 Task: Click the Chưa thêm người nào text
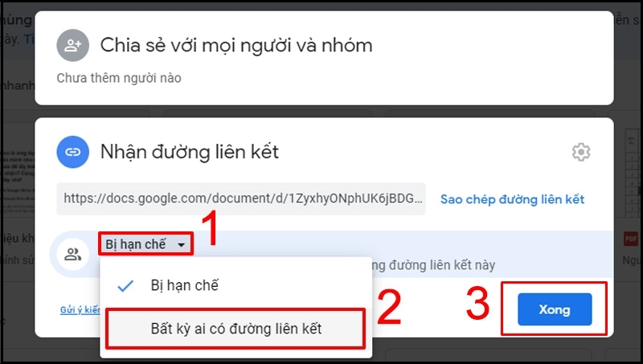coord(119,78)
